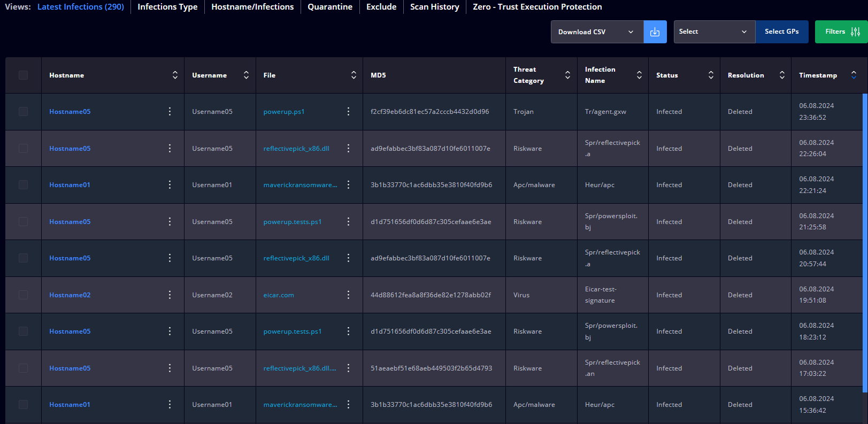The height and width of the screenshot is (424, 868).
Task: Open Hostname01 menu in 15:36:42 row
Action: 170,404
